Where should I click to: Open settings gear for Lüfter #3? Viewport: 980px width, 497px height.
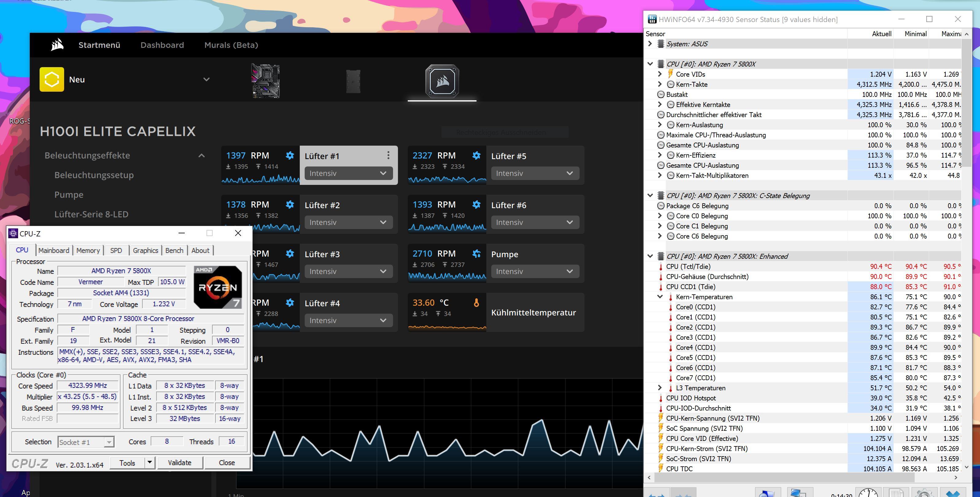(290, 253)
